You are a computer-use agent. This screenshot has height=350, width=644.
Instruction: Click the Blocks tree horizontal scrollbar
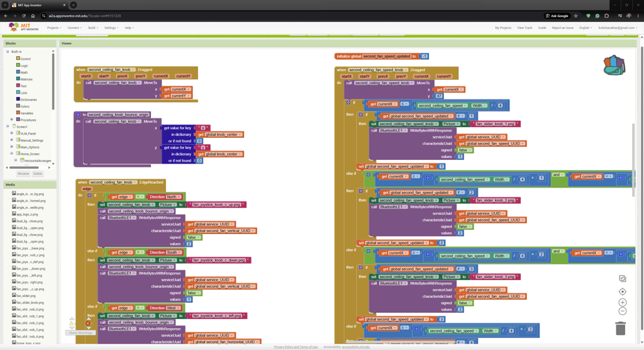click(25, 167)
